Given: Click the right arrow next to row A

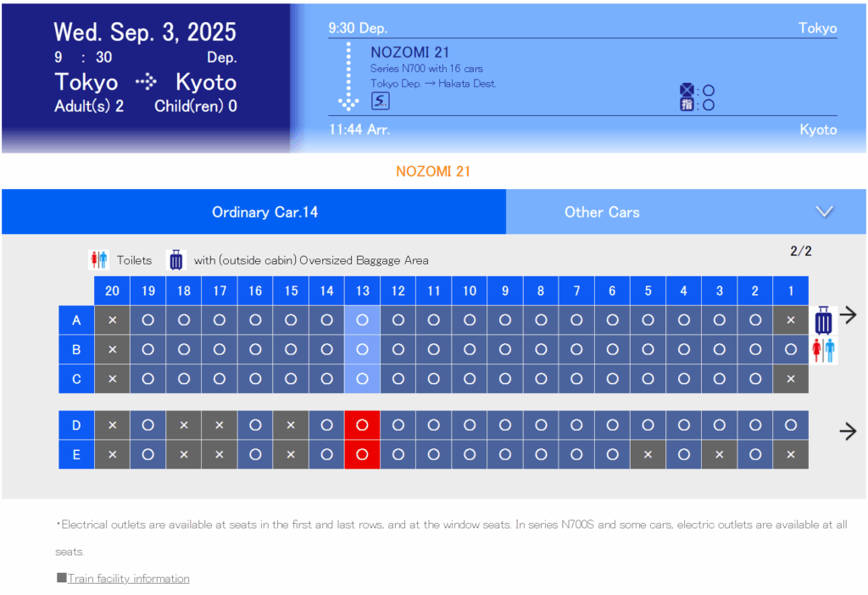Looking at the screenshot, I should pos(848,315).
